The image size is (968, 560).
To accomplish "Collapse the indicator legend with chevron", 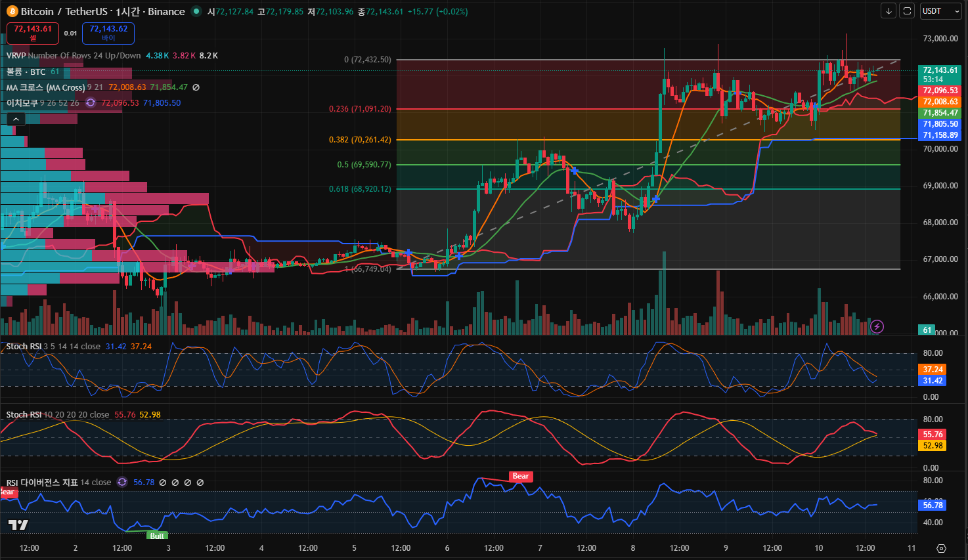I will pos(16,119).
